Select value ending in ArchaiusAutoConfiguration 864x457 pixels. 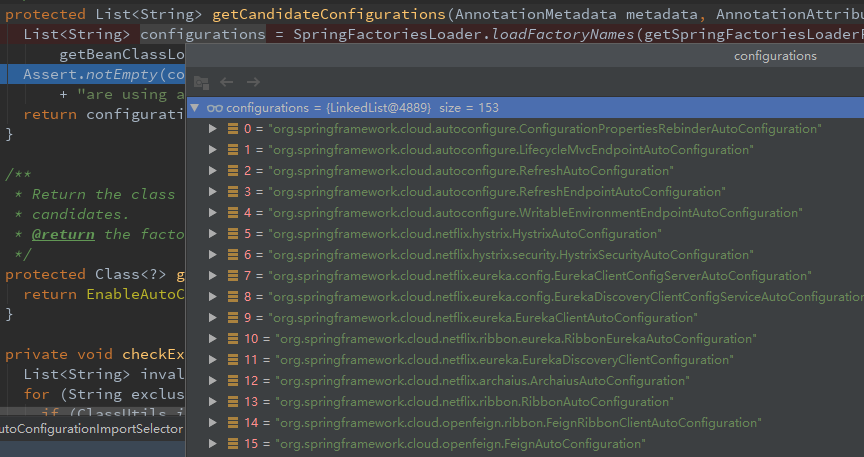pyautogui.click(x=482, y=380)
